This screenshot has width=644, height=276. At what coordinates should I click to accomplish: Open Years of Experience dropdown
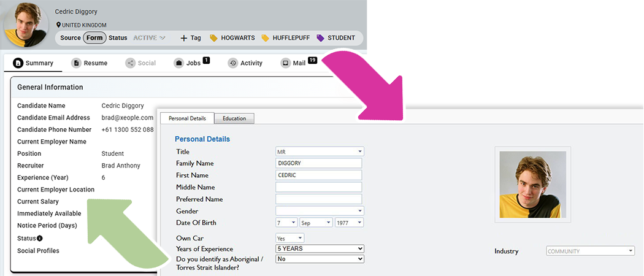pyautogui.click(x=320, y=248)
